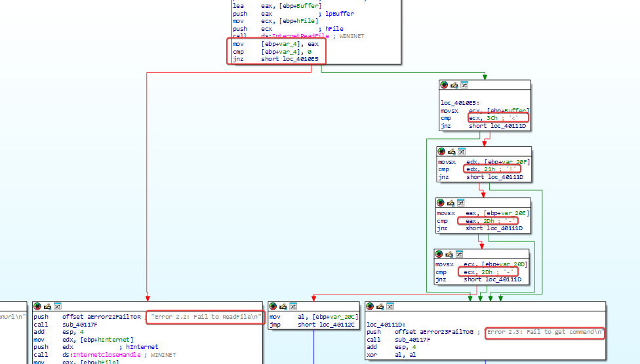Click the group icon on loc_40111D block

391,306
